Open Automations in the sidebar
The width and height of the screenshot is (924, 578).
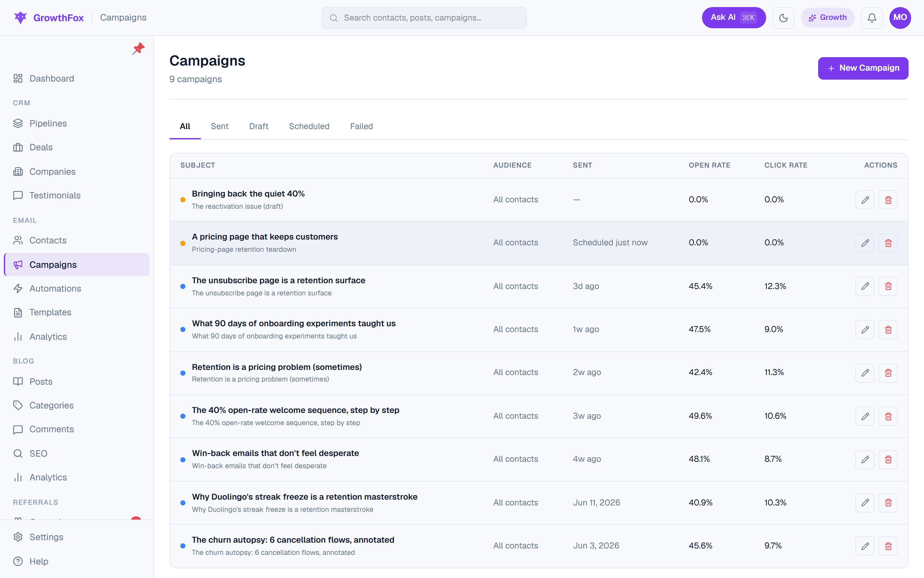(x=76, y=288)
